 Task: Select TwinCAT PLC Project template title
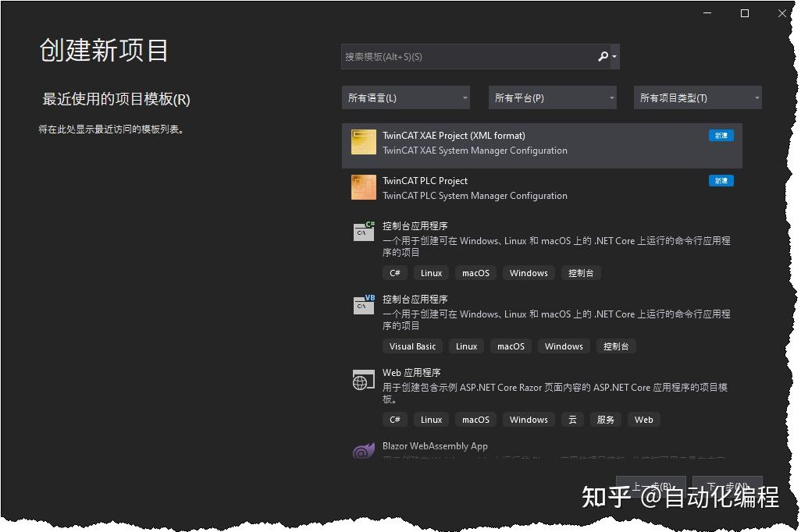pyautogui.click(x=425, y=181)
